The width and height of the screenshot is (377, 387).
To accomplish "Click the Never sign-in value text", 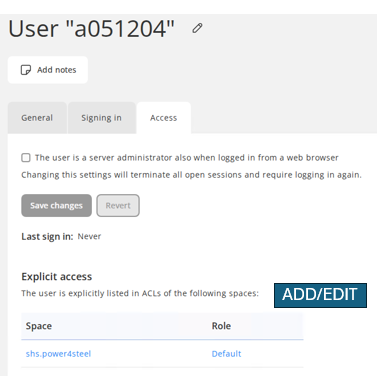I will point(89,236).
